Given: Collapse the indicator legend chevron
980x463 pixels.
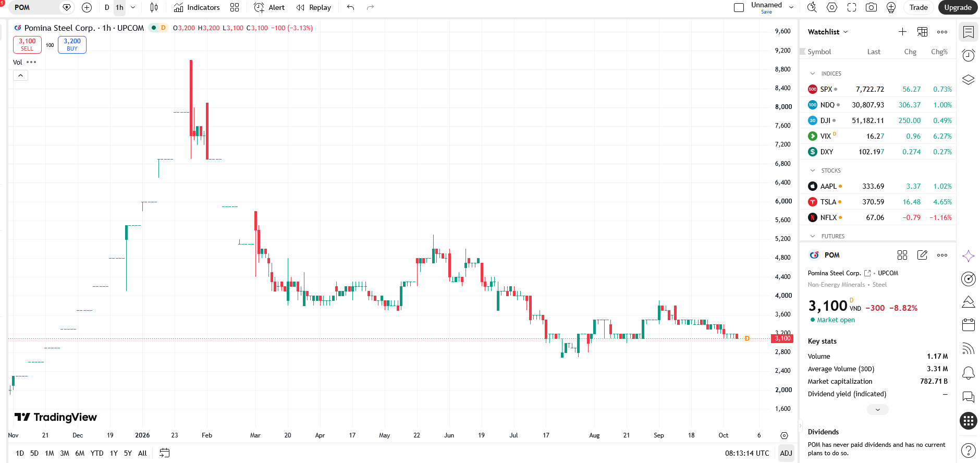Looking at the screenshot, I should tap(20, 76).
